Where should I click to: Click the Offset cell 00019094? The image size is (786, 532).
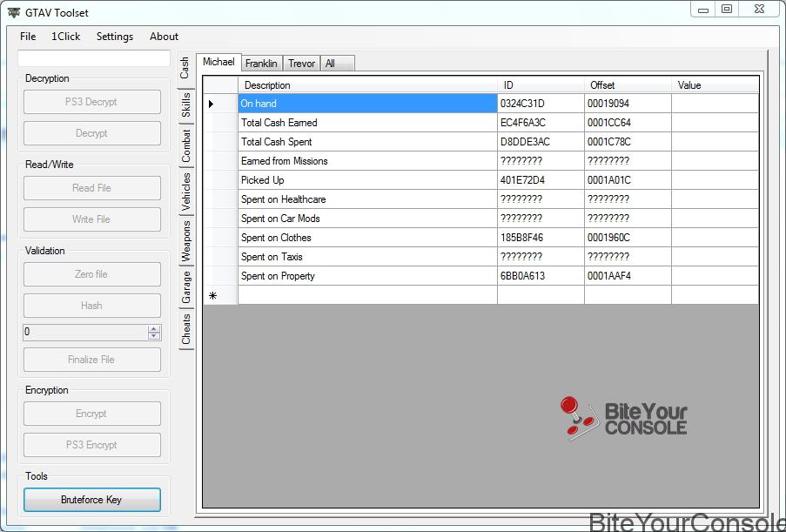click(628, 104)
